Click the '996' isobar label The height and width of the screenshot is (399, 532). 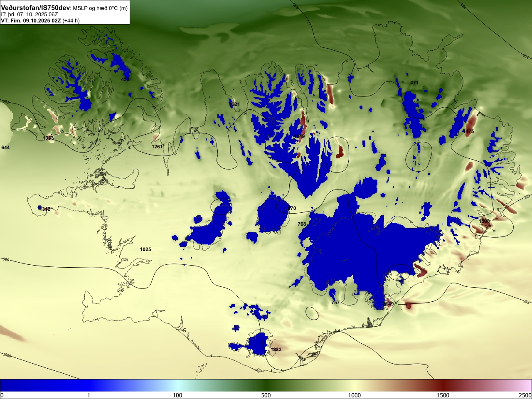[x=5, y=259]
